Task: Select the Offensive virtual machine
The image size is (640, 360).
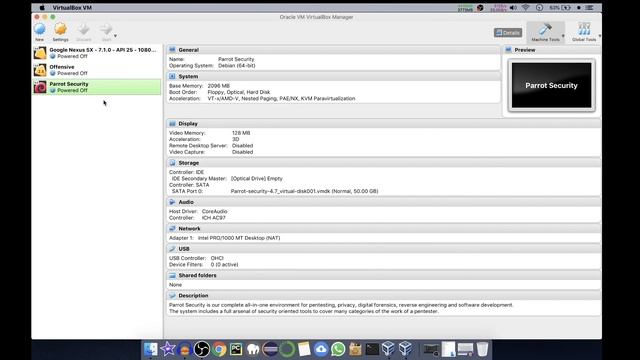Action: (97, 70)
